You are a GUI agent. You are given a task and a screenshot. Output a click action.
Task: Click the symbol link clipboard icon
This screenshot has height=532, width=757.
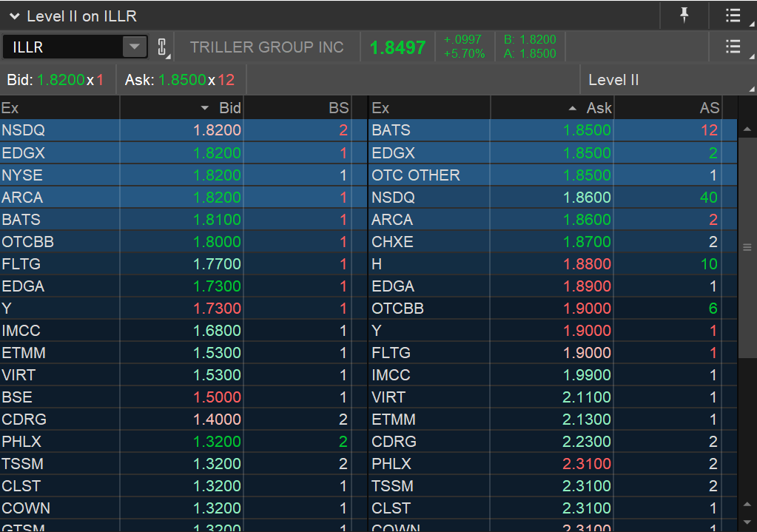[x=162, y=47]
